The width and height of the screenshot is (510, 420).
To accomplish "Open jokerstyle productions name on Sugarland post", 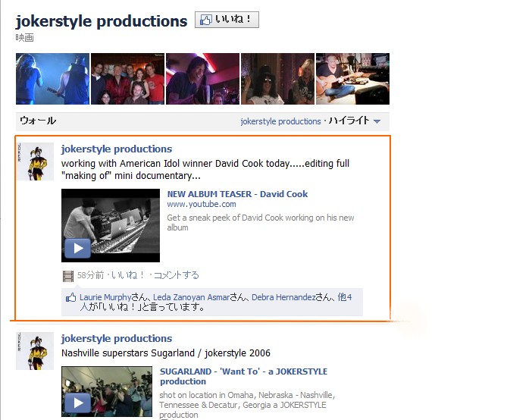I will tap(117, 339).
